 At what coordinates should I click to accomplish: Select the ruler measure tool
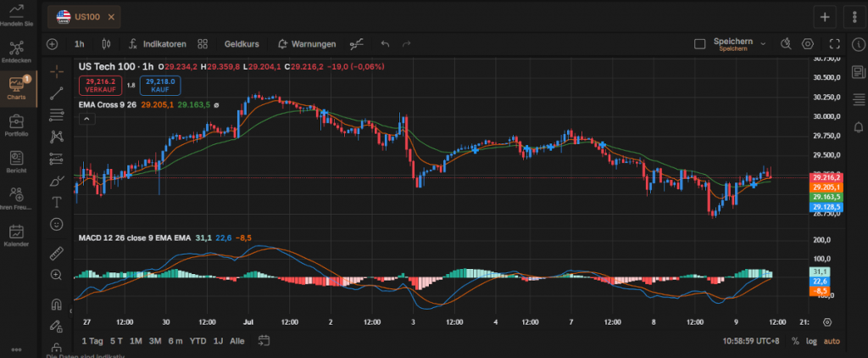click(57, 254)
